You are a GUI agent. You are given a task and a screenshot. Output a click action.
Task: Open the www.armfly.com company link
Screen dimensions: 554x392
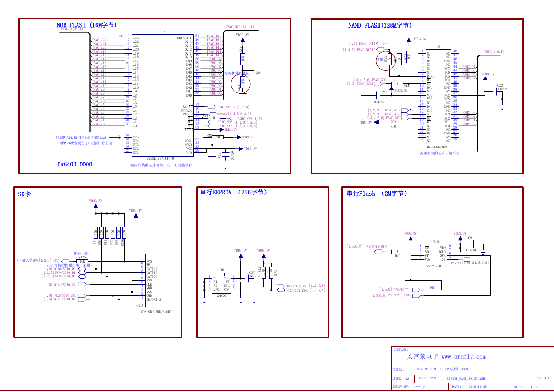click(463, 357)
